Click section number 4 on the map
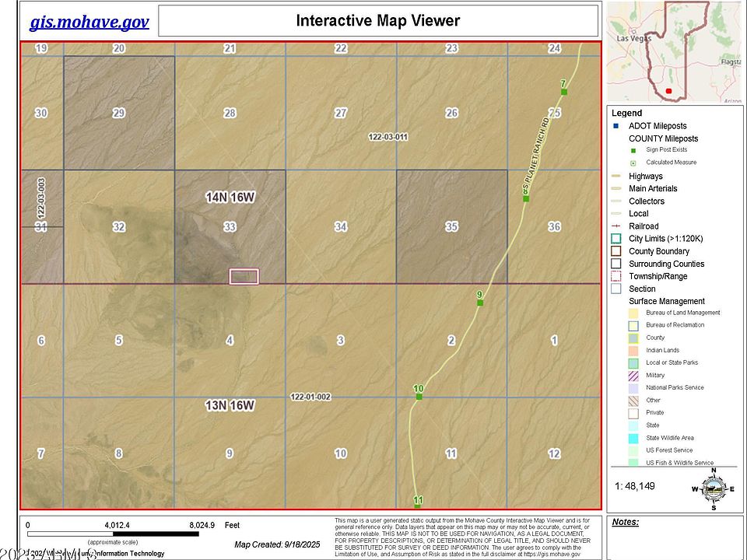 230,341
